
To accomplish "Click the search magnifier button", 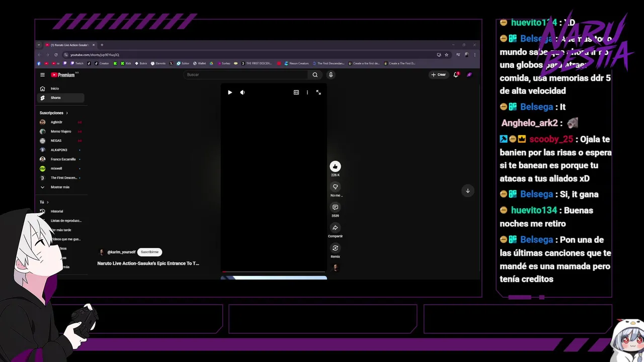I will click(x=315, y=75).
